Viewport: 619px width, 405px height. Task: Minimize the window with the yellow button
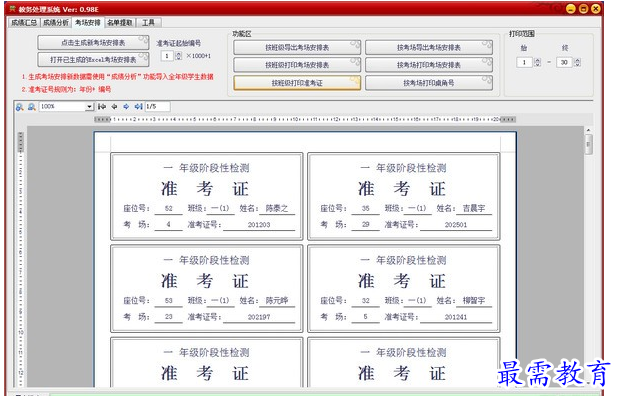pos(570,9)
